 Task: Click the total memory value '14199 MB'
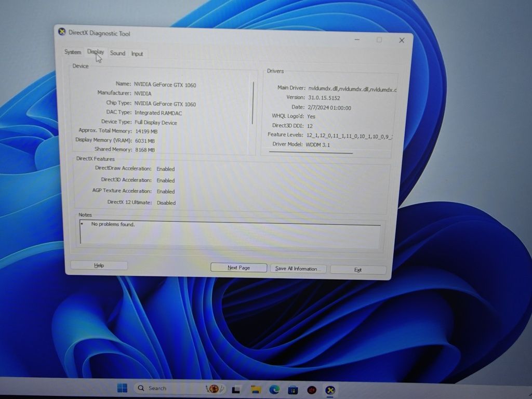(146, 131)
